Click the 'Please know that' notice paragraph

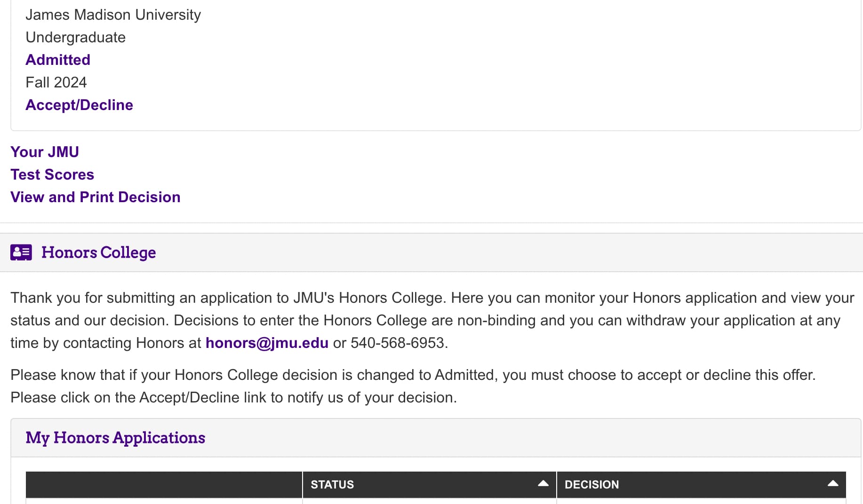click(x=413, y=386)
